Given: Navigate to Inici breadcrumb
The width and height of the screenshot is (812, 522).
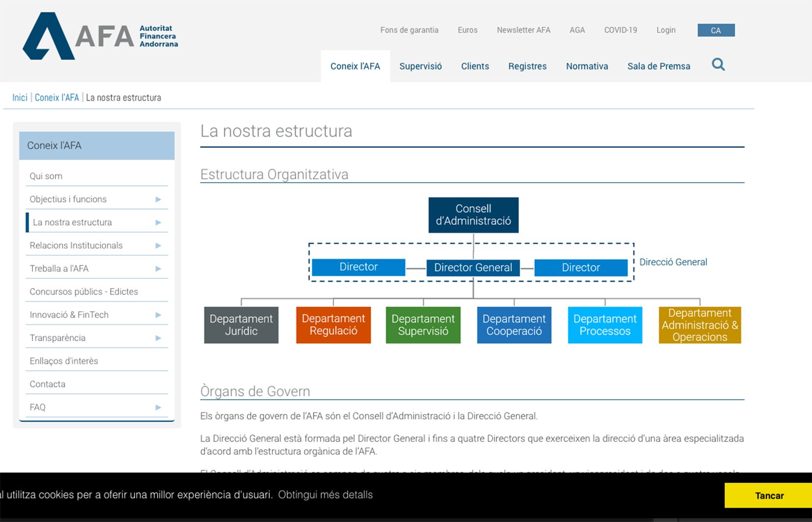Looking at the screenshot, I should tap(20, 98).
